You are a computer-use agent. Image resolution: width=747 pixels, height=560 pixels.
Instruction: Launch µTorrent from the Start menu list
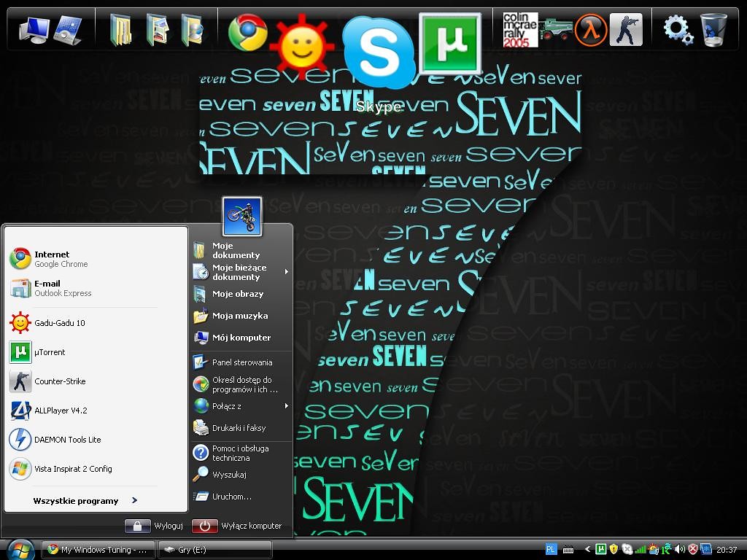pos(96,352)
